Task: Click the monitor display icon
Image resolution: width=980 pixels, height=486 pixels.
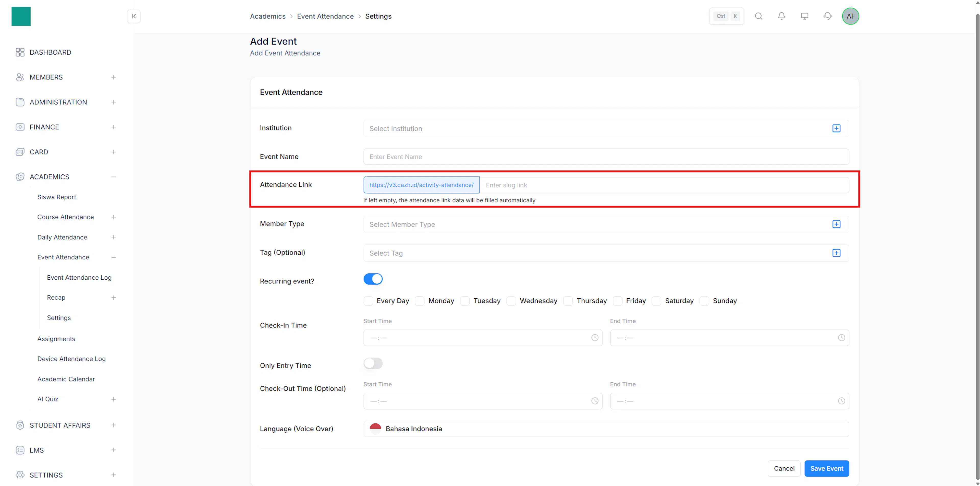Action: click(x=804, y=16)
